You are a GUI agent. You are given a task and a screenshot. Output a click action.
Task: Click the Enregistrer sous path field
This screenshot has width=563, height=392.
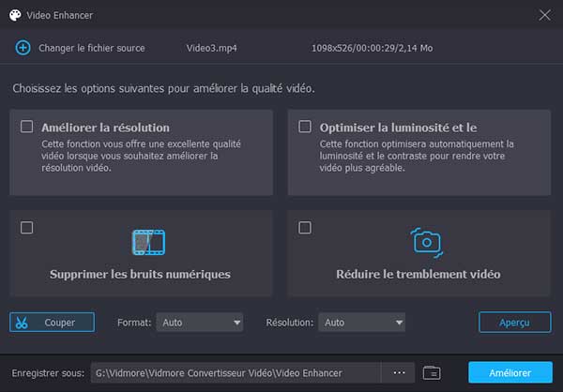[235, 372]
